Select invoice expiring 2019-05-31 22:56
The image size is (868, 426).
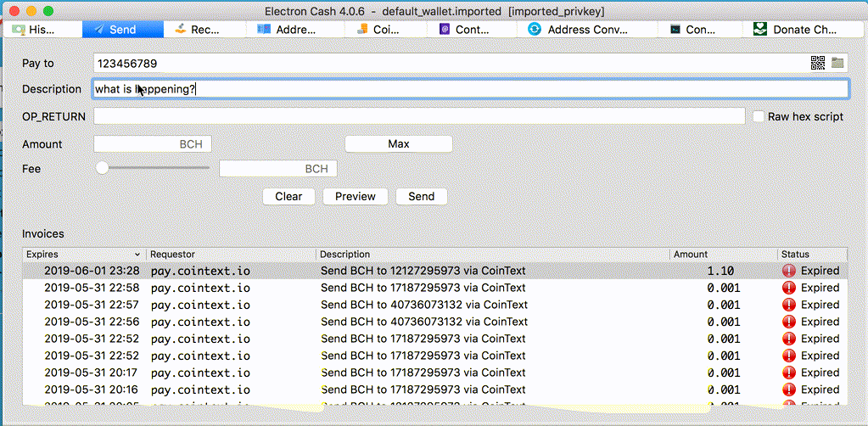(435, 322)
